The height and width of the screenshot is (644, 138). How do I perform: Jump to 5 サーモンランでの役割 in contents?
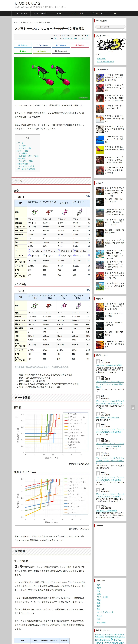point(26,169)
